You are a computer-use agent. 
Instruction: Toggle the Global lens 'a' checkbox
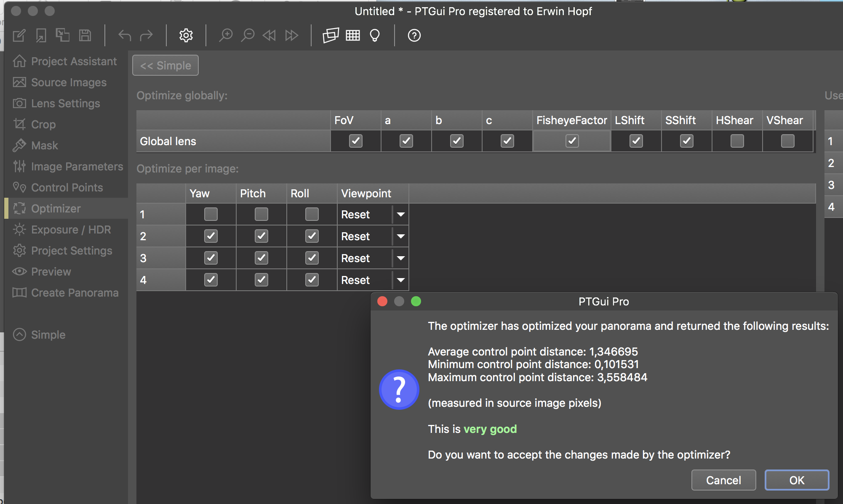406,141
